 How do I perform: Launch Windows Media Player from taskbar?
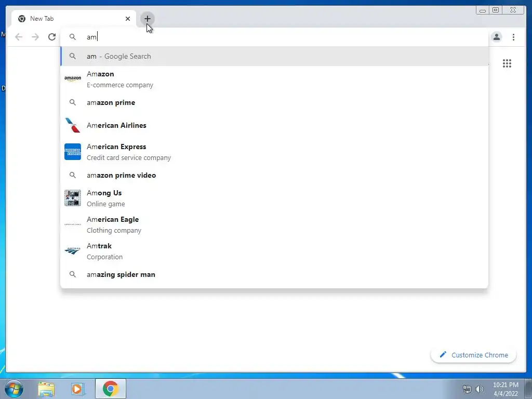[x=78, y=389]
